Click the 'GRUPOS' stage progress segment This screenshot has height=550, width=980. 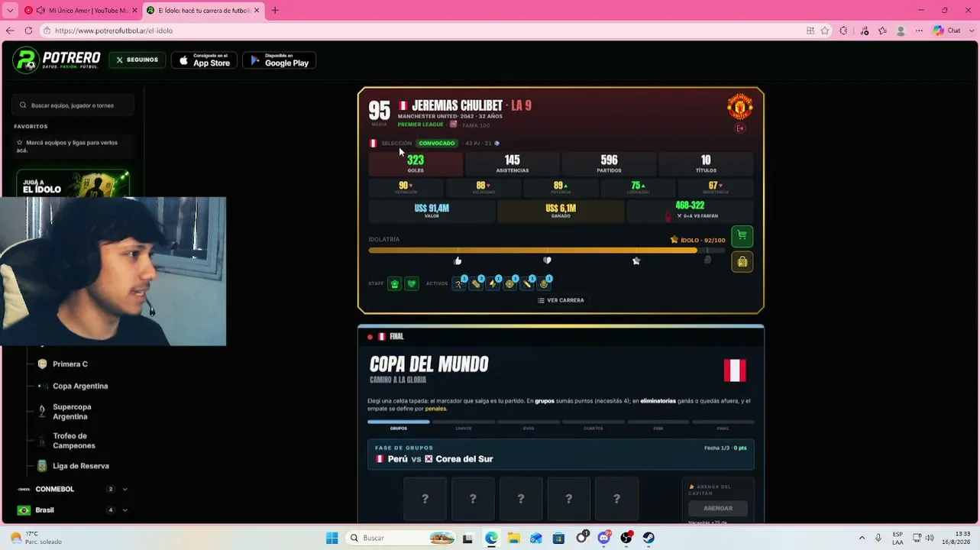399,422
